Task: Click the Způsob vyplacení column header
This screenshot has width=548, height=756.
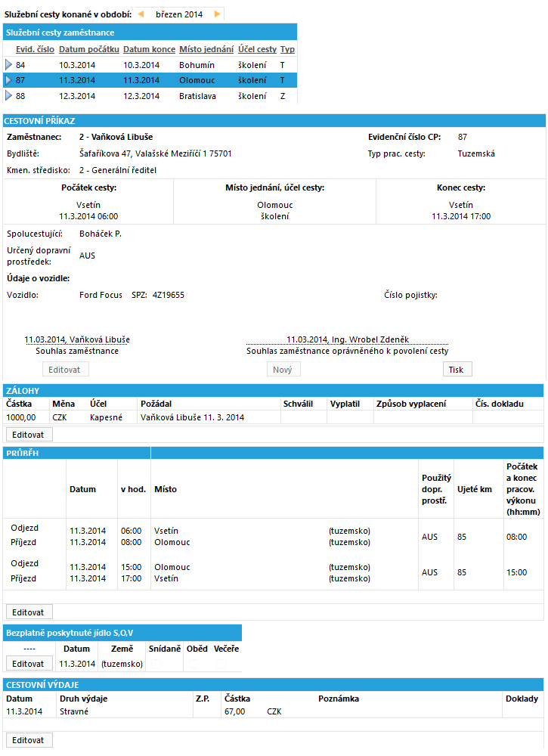Action: [411, 404]
